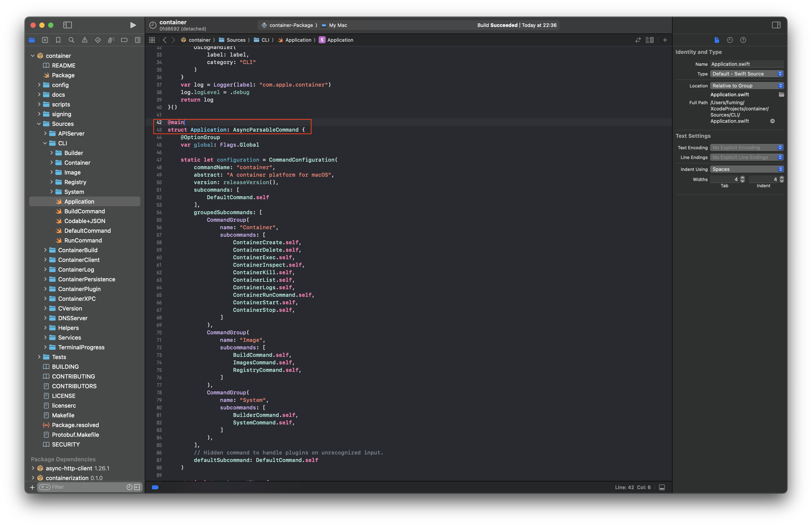
Task: Open the editor options lines icon
Action: tap(650, 40)
